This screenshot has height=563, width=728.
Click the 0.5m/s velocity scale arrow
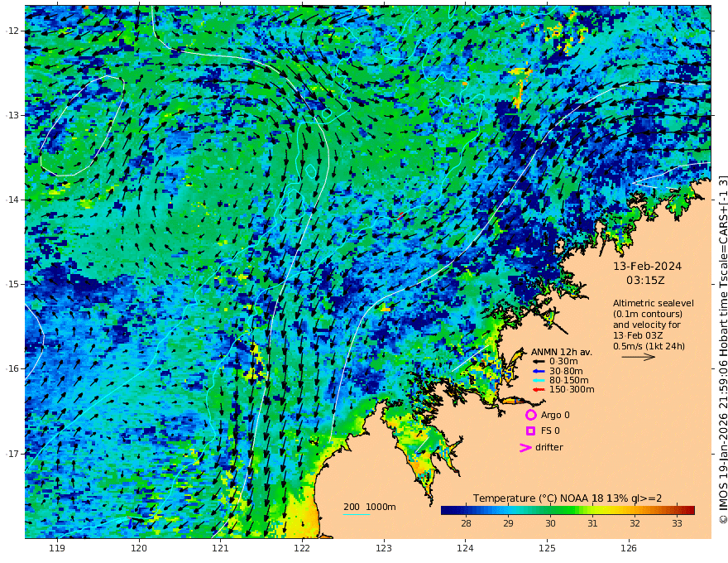pyautogui.click(x=639, y=357)
